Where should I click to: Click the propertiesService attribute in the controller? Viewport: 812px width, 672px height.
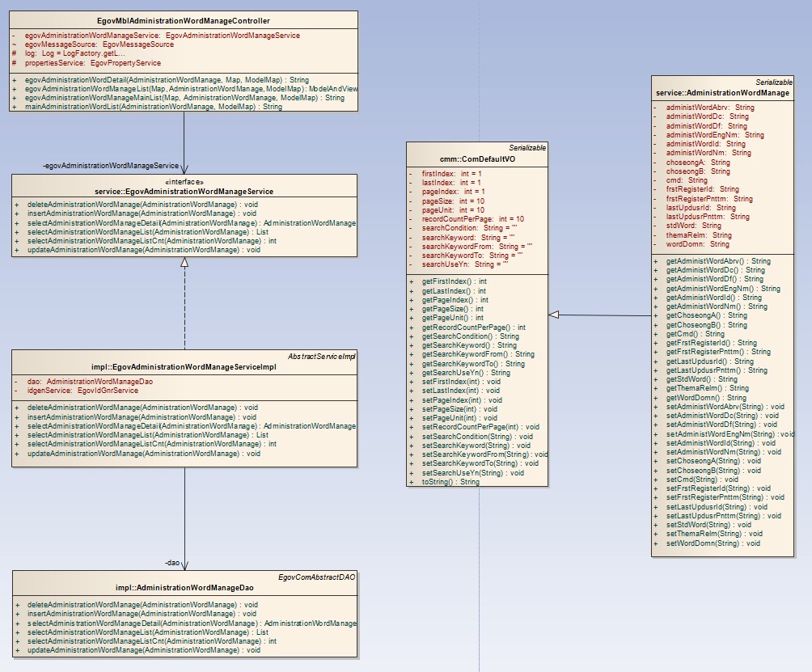point(92,62)
